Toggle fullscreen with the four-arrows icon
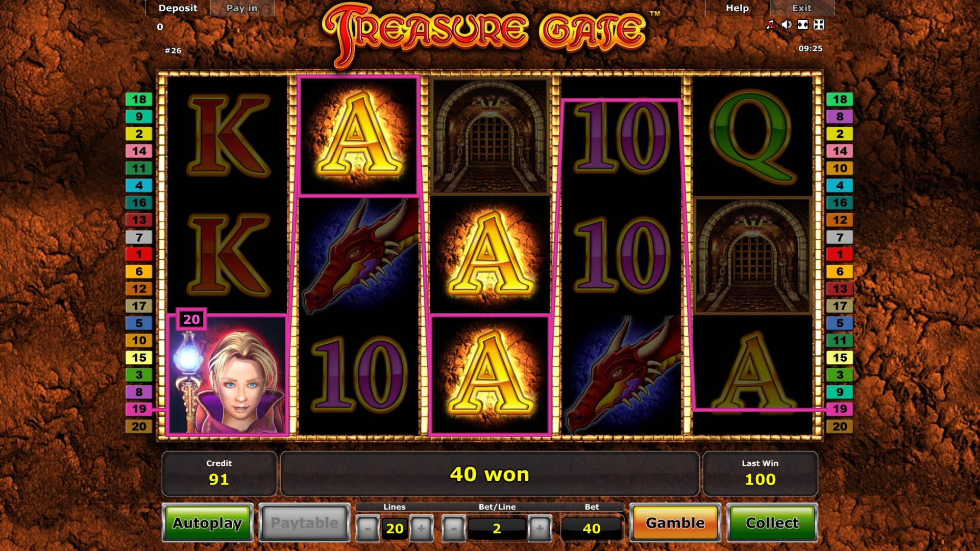Viewport: 980px width, 551px height. [x=819, y=24]
